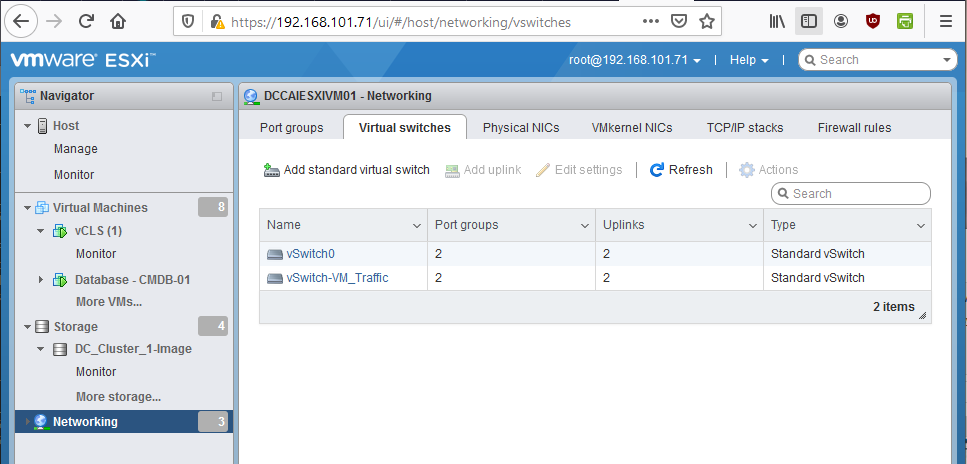Open the Help dropdown menu
This screenshot has width=967, height=464.
coord(749,60)
